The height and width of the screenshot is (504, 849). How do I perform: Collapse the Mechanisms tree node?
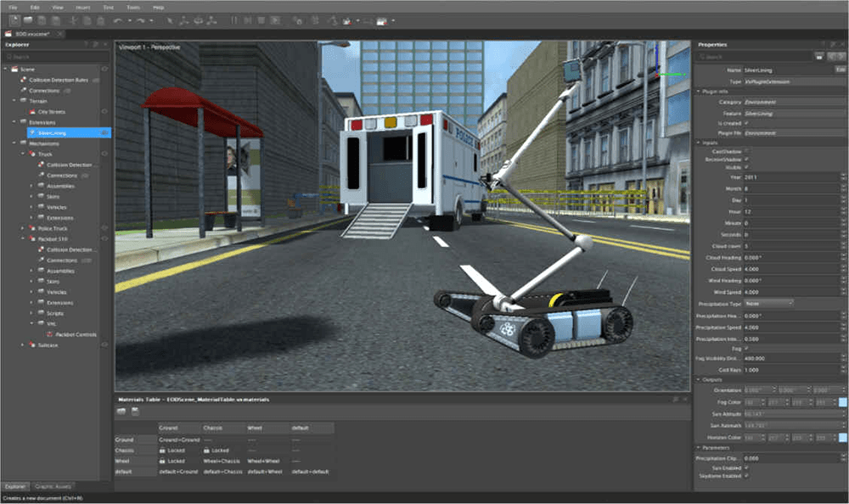click(14, 144)
